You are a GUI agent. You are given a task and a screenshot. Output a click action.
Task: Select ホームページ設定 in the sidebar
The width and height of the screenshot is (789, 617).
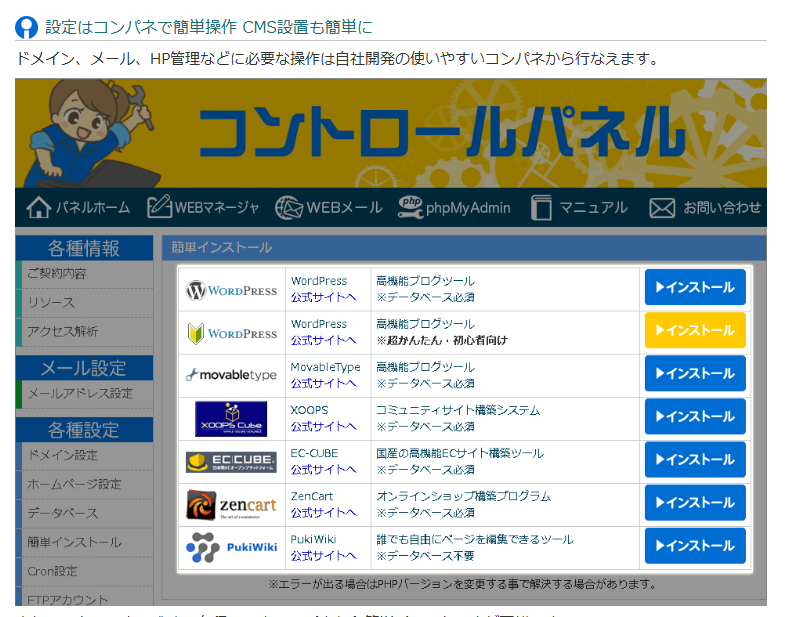point(85,485)
